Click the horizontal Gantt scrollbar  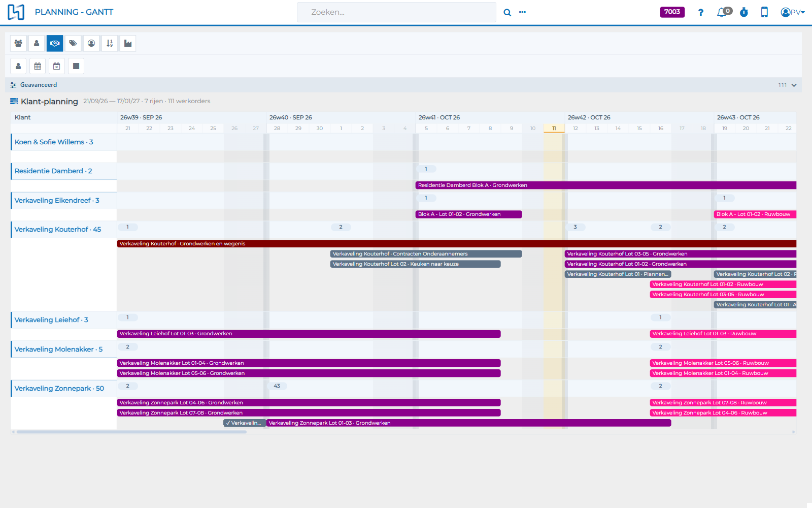(x=131, y=432)
